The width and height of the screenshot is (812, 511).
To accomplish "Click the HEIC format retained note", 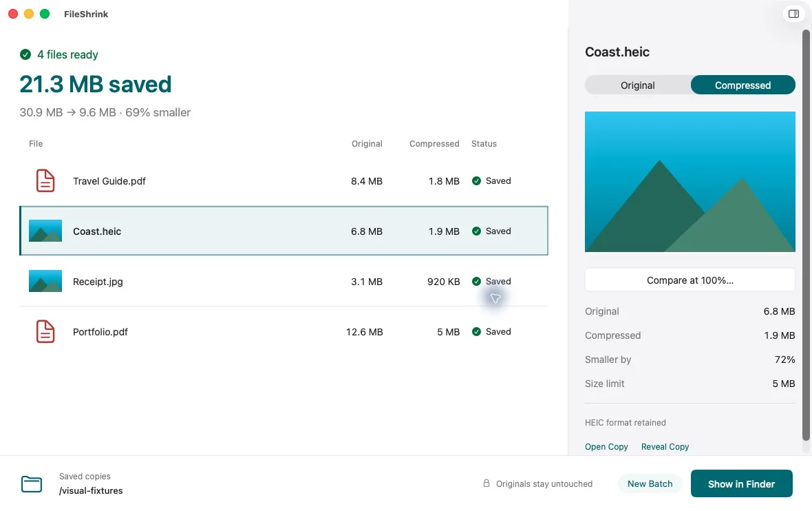I will 625,422.
